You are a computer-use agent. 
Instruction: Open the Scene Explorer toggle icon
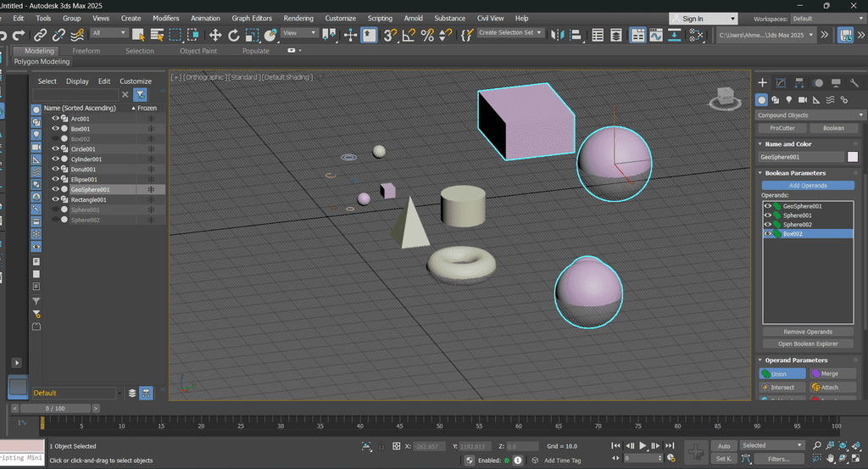[x=598, y=36]
